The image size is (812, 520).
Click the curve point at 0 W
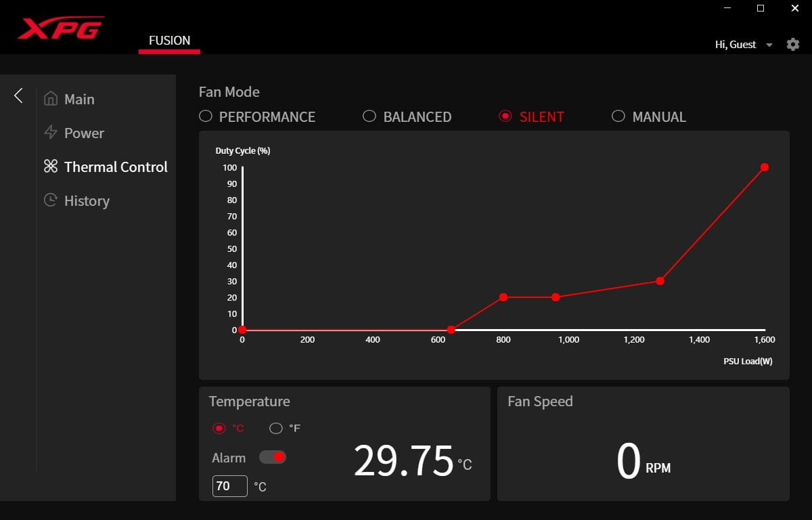pyautogui.click(x=242, y=330)
